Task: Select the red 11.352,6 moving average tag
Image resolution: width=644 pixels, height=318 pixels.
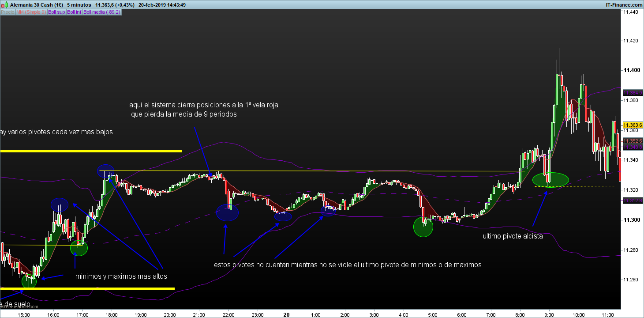Action: pos(633,141)
